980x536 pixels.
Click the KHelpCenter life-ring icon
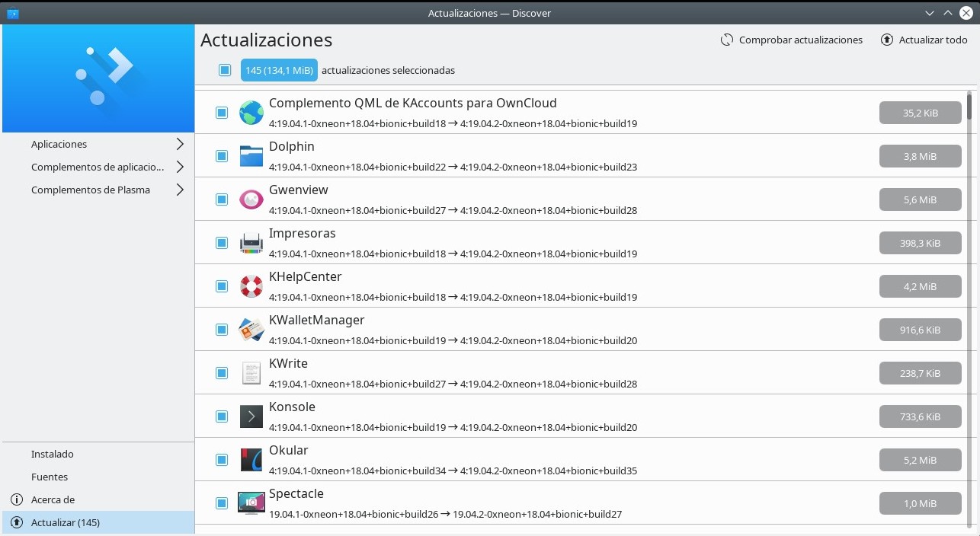click(x=251, y=286)
